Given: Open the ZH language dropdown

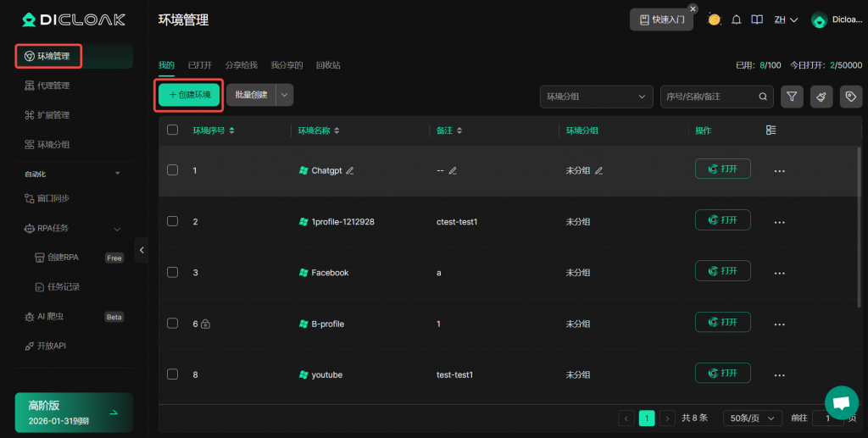Looking at the screenshot, I should point(786,19).
